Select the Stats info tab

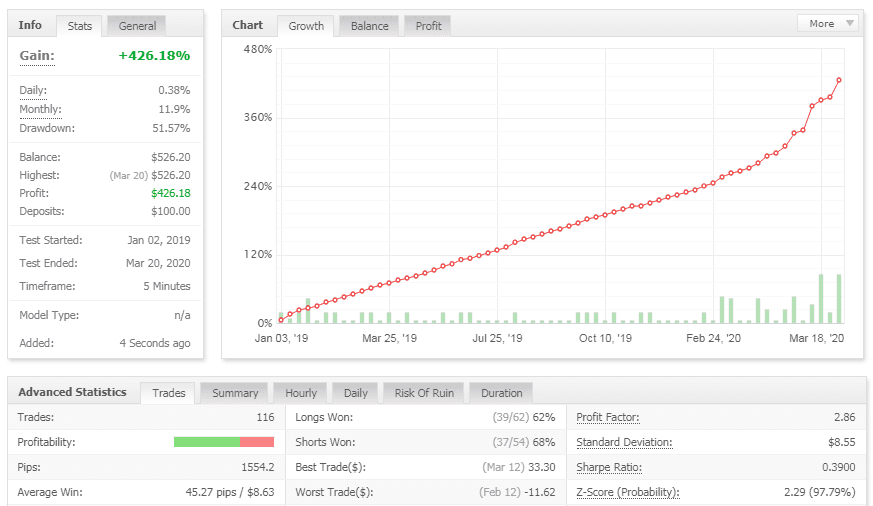click(x=79, y=26)
